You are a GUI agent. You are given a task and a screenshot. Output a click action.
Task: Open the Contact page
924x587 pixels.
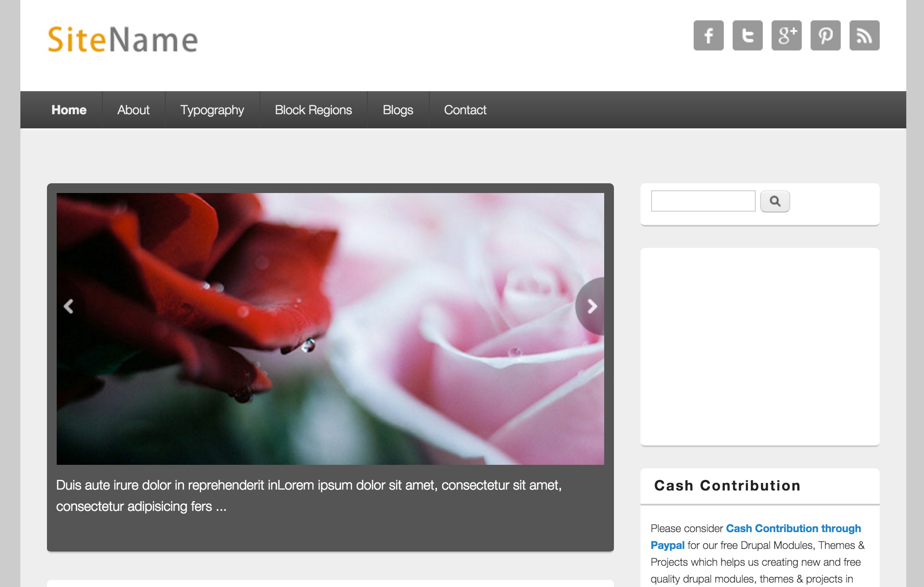point(465,110)
